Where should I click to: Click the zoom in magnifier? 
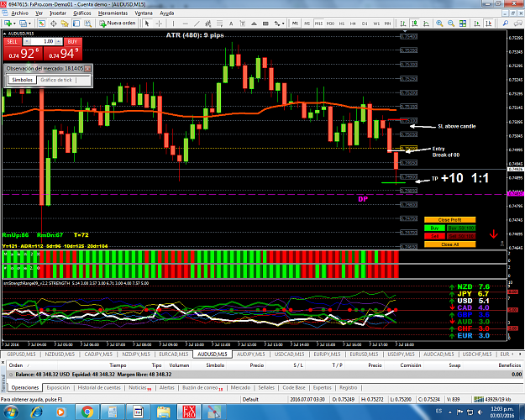pyautogui.click(x=439, y=24)
